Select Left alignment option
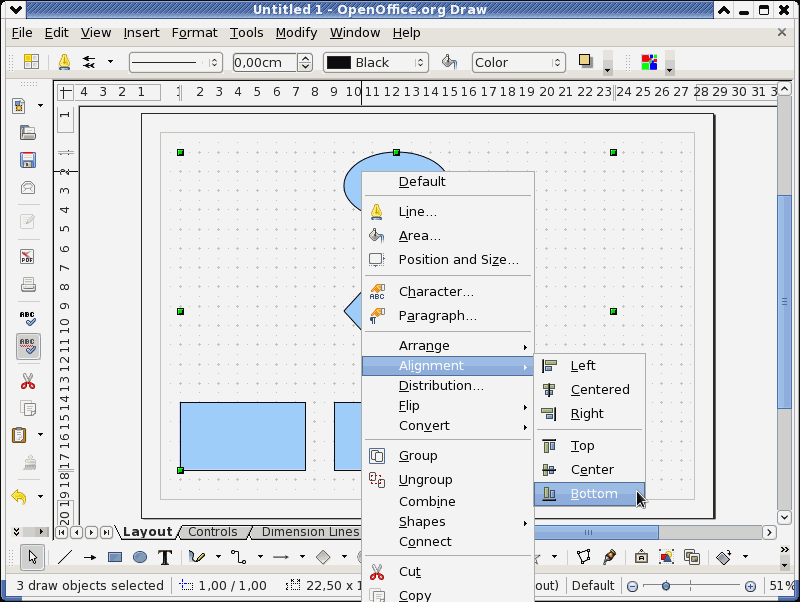800x602 pixels. [589, 366]
